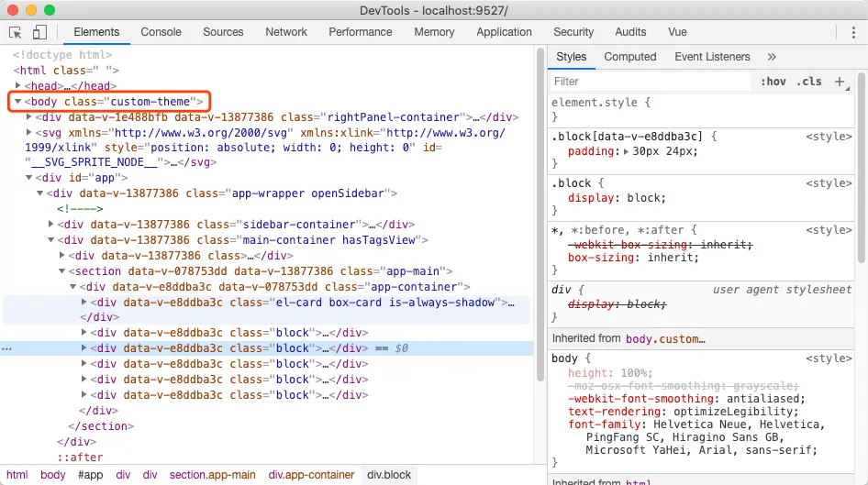868x485 pixels.
Task: Open the Vue devtools tab
Action: coord(677,32)
